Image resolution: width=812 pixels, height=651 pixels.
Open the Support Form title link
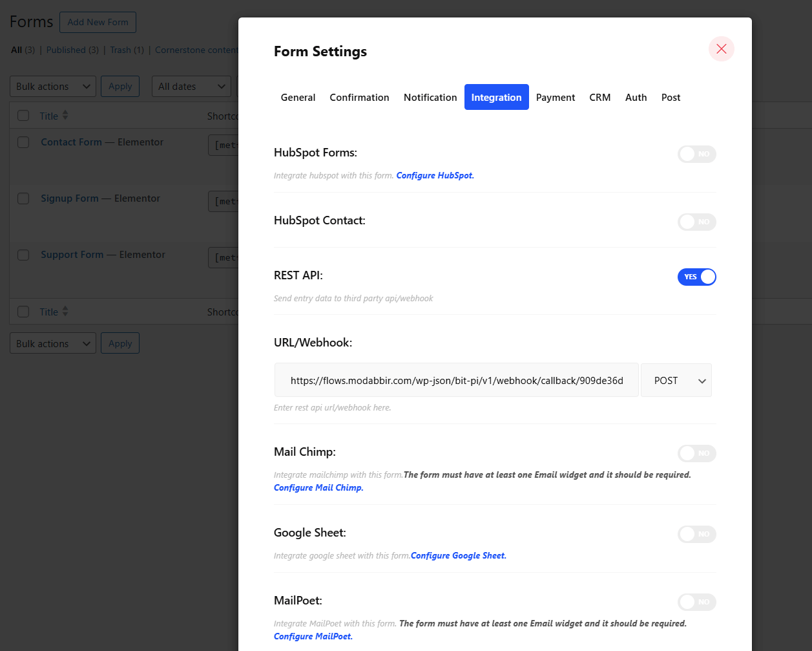(72, 255)
